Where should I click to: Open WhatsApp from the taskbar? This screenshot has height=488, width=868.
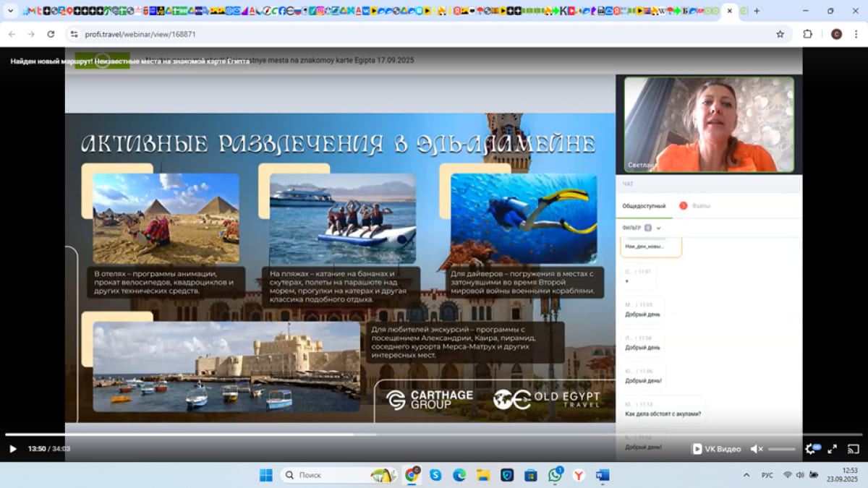point(555,475)
